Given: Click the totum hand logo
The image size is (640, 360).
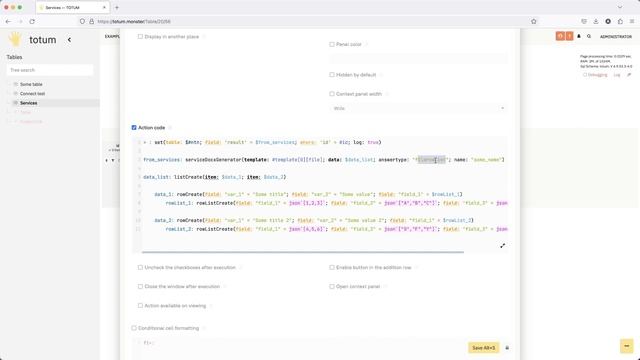Looking at the screenshot, I should click(15, 40).
